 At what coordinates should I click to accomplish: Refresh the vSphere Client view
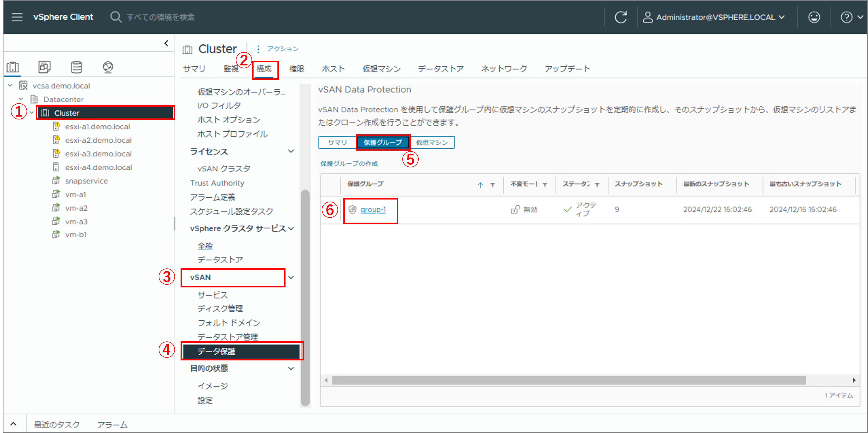coord(621,17)
